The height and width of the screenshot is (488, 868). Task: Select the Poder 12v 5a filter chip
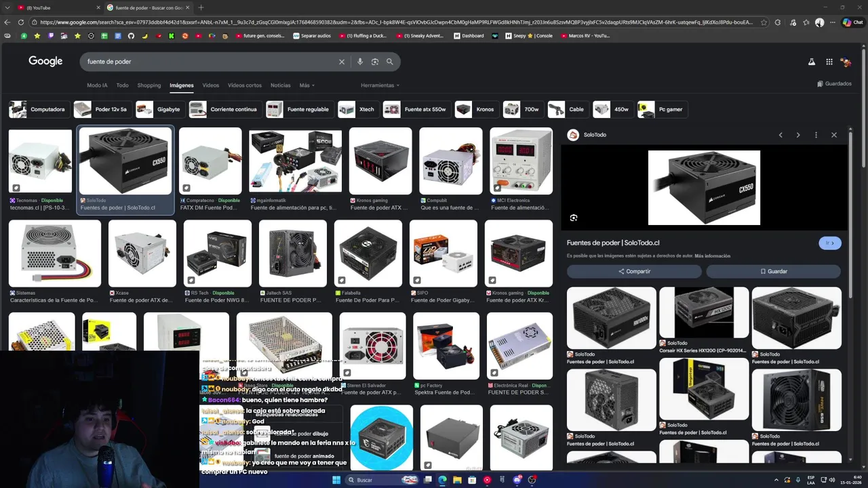click(102, 109)
